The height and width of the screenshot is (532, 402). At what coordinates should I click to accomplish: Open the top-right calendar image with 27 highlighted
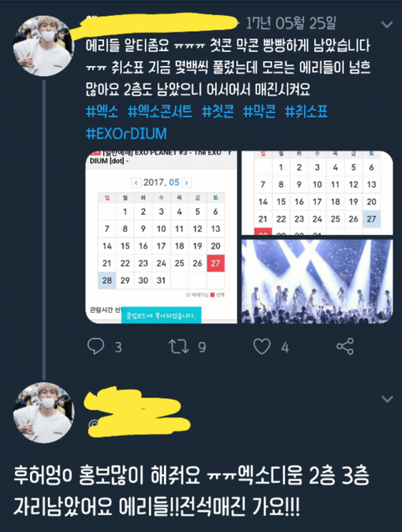click(317, 192)
